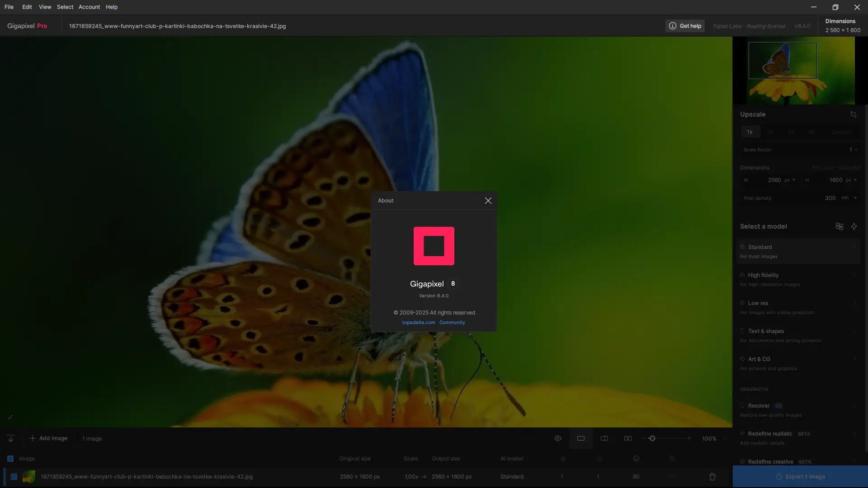Select the split view layout icon
This screenshot has height=488, width=868.
(604, 438)
